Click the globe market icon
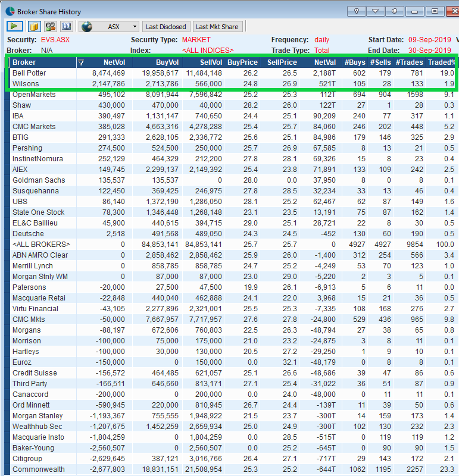Viewport: 459px width, 476px height. pos(87,27)
